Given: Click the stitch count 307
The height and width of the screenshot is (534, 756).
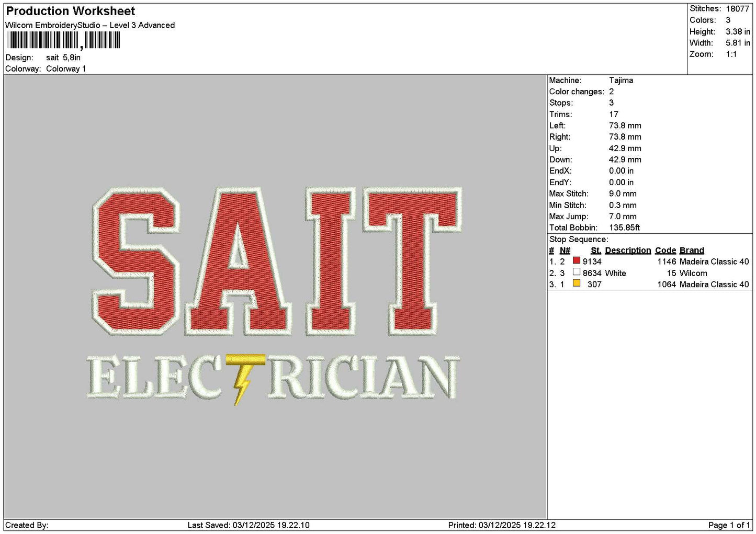Looking at the screenshot, I should [x=594, y=285].
